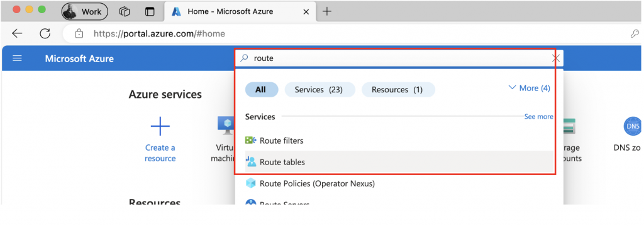Close the Home - Microsoft Azure tab
Image resolution: width=644 pixels, height=226 pixels.
306,11
